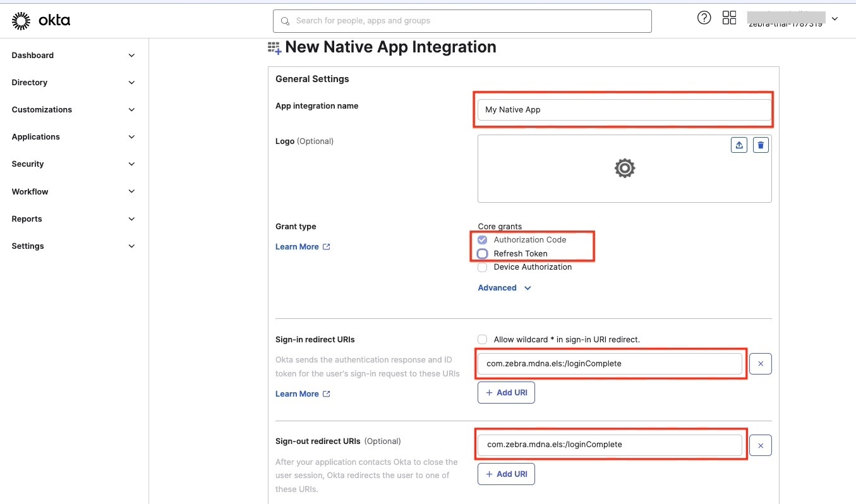Expand the Advanced grant options
This screenshot has height=504, width=856.
[504, 288]
